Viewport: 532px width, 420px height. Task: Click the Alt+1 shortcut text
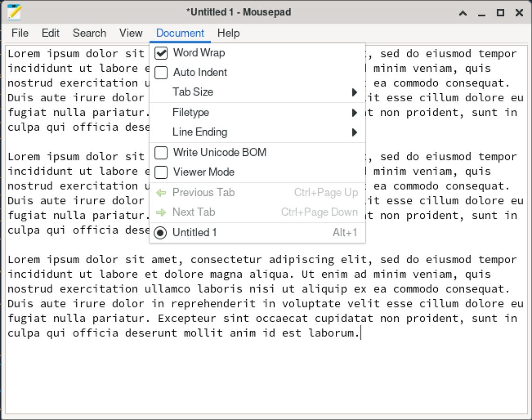pos(345,232)
